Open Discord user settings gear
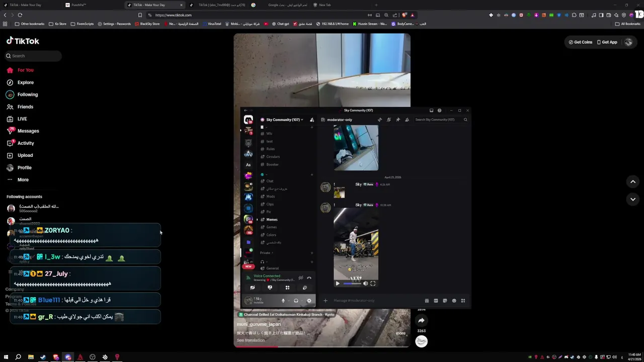This screenshot has height=362, width=644. pyautogui.click(x=309, y=301)
